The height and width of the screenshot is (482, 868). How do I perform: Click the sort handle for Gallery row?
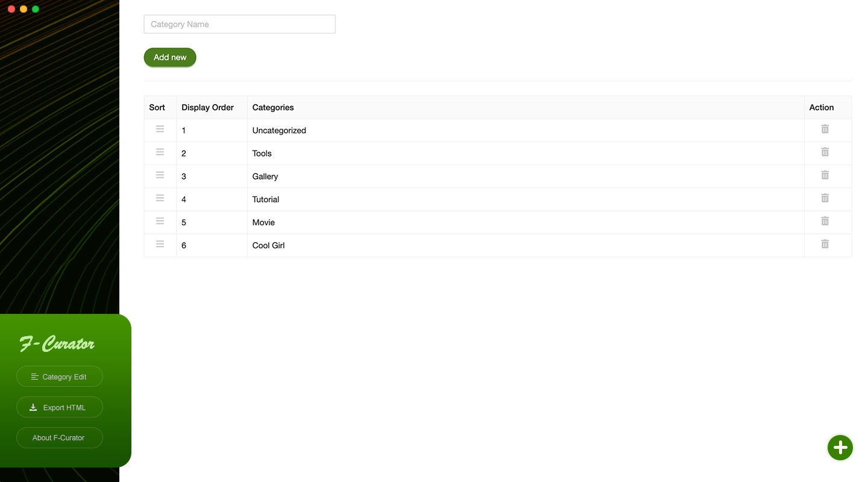160,175
